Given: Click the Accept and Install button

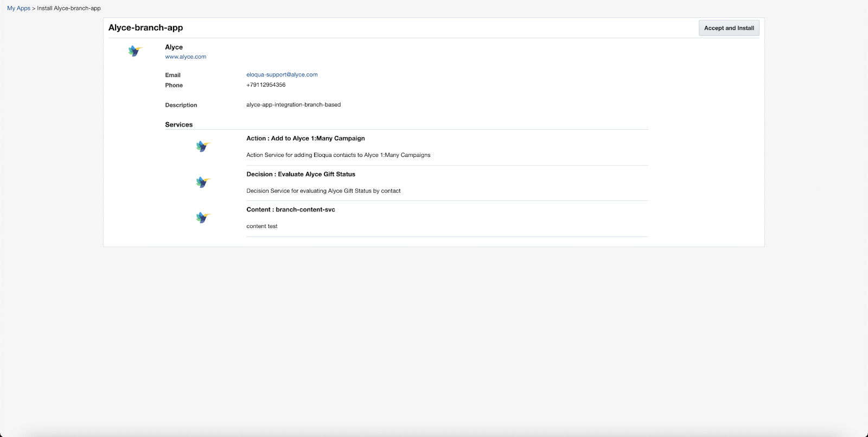Looking at the screenshot, I should coord(729,28).
